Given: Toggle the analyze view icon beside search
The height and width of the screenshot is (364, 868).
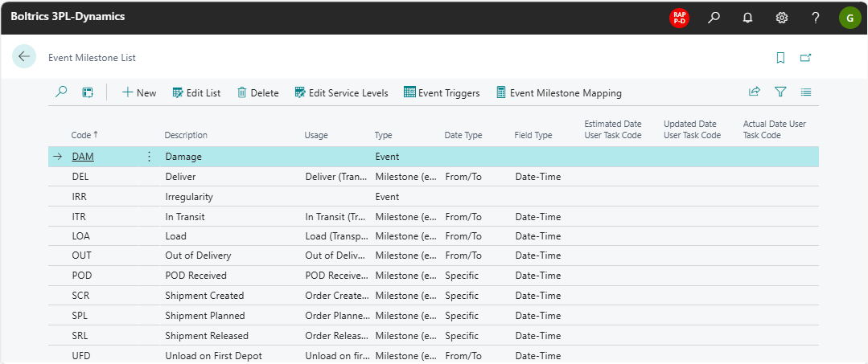Looking at the screenshot, I should pyautogui.click(x=88, y=92).
